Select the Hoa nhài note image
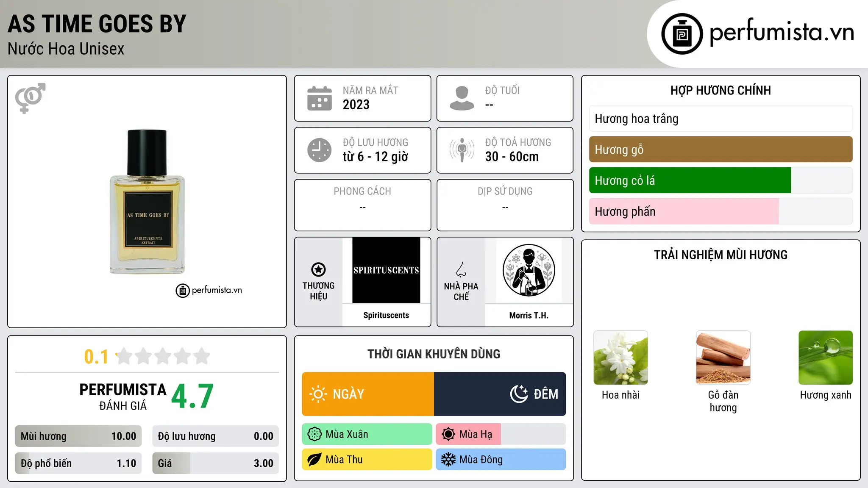 [621, 358]
